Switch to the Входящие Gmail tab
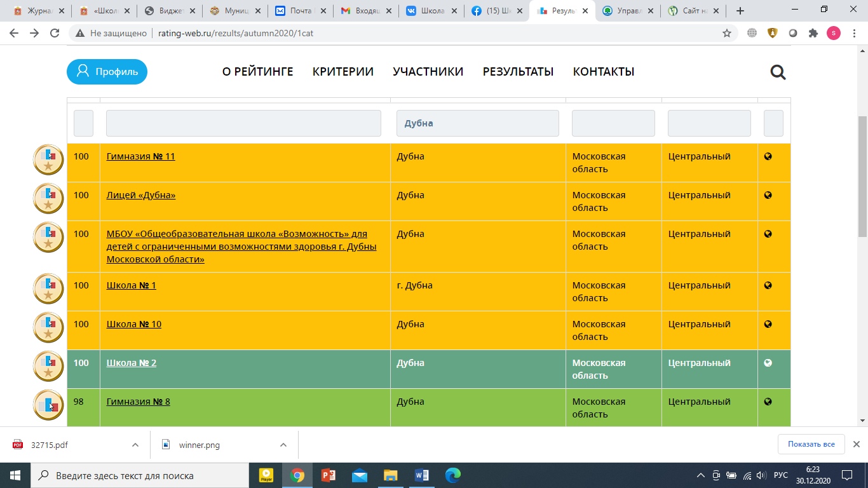 tap(365, 11)
